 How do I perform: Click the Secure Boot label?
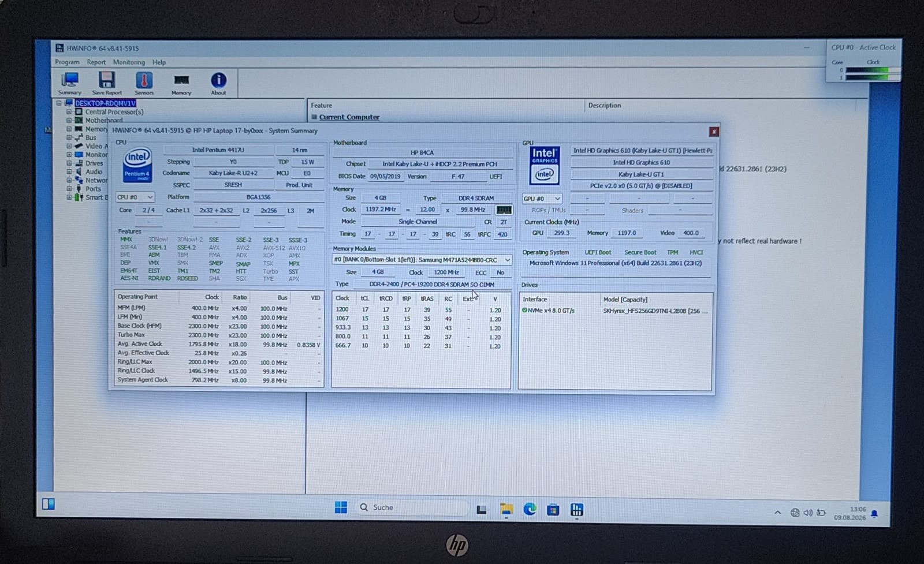640,252
